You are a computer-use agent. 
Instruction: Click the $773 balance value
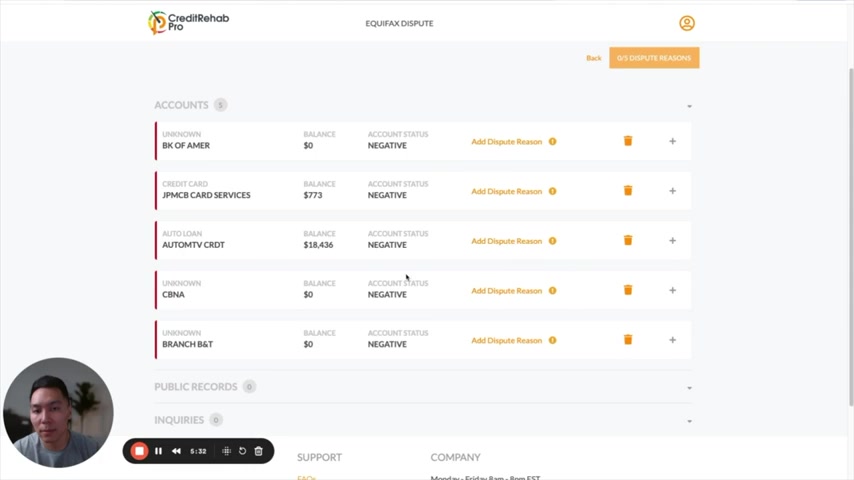pyautogui.click(x=313, y=195)
